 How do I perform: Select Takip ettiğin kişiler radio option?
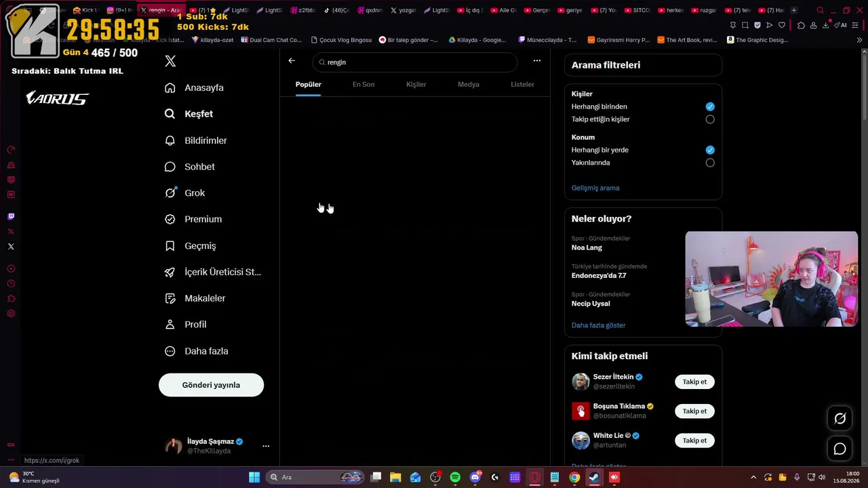tap(710, 119)
